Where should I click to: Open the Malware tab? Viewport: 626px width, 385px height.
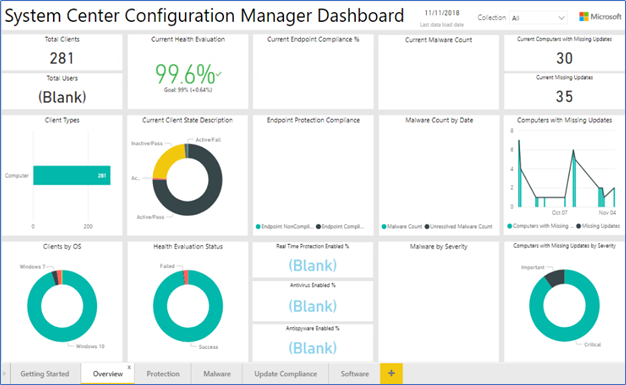[217, 374]
